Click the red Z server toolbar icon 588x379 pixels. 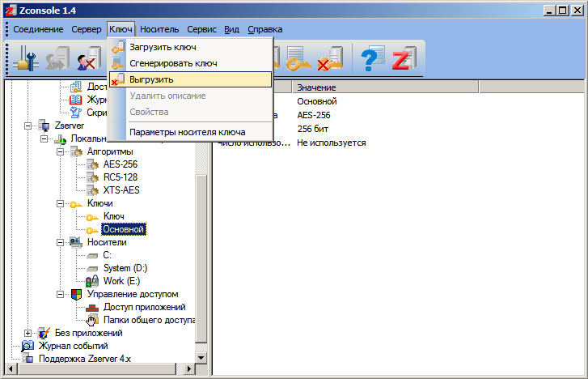(404, 58)
